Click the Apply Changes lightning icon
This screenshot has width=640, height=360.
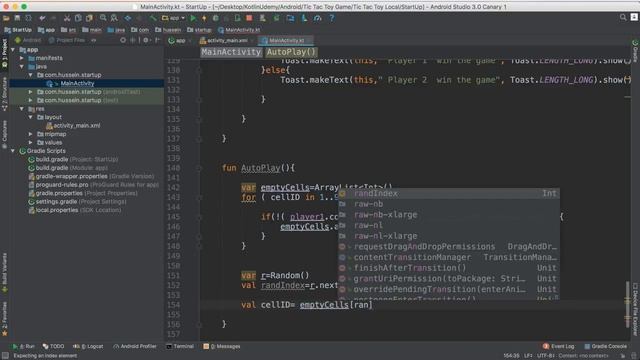click(x=204, y=18)
